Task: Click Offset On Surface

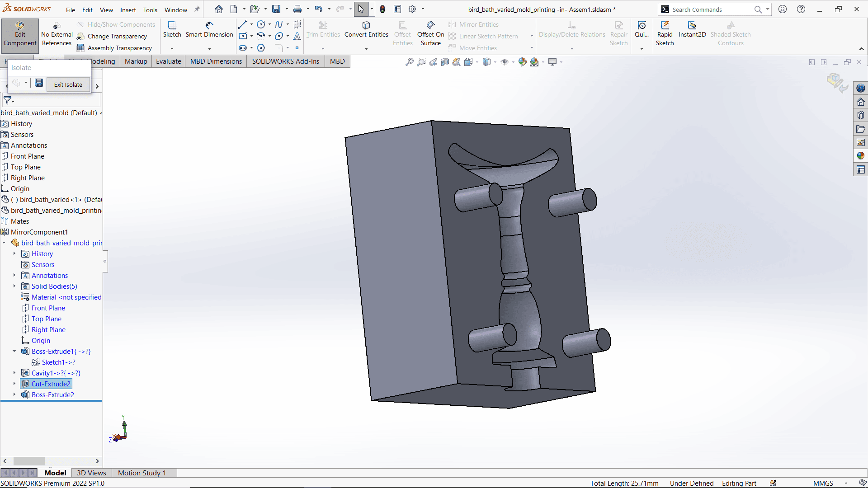Action: click(430, 34)
